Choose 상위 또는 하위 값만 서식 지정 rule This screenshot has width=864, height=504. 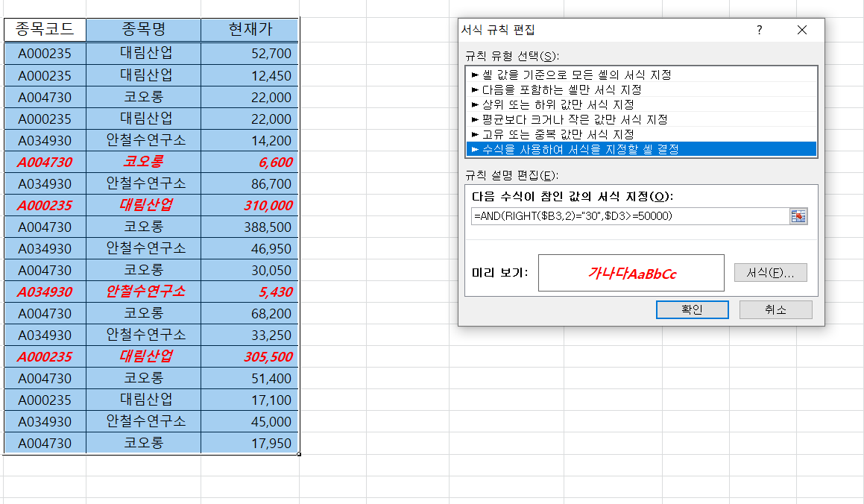click(558, 104)
